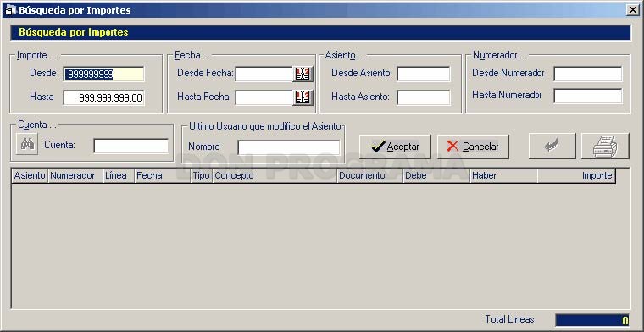Open the Hasta Fecha calendar picker
Viewport: 644px width, 332px height.
coord(303,97)
